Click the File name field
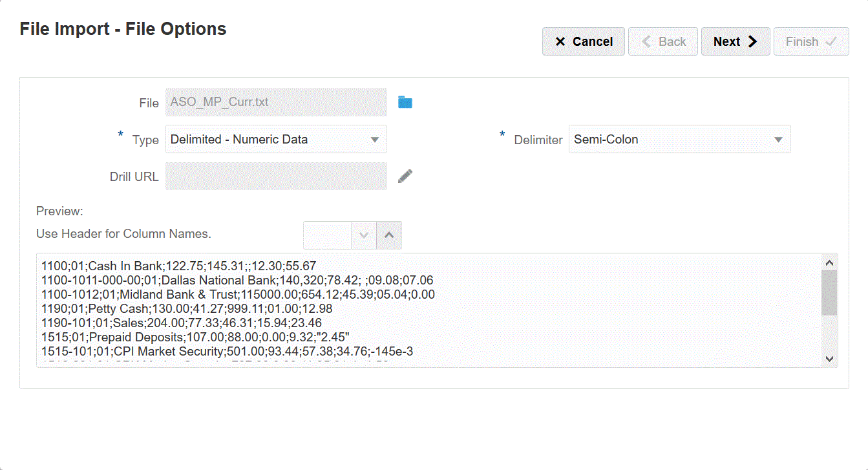The height and width of the screenshot is (470, 868). click(x=276, y=102)
